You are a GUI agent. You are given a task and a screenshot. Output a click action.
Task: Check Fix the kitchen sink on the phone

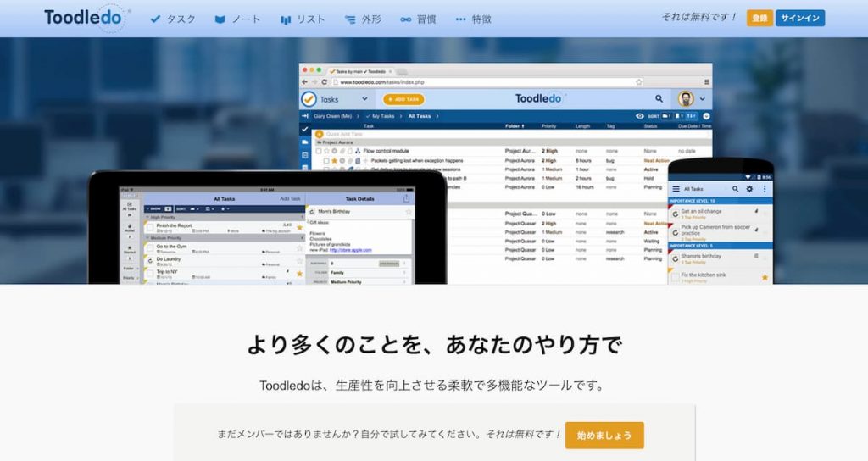click(x=676, y=277)
